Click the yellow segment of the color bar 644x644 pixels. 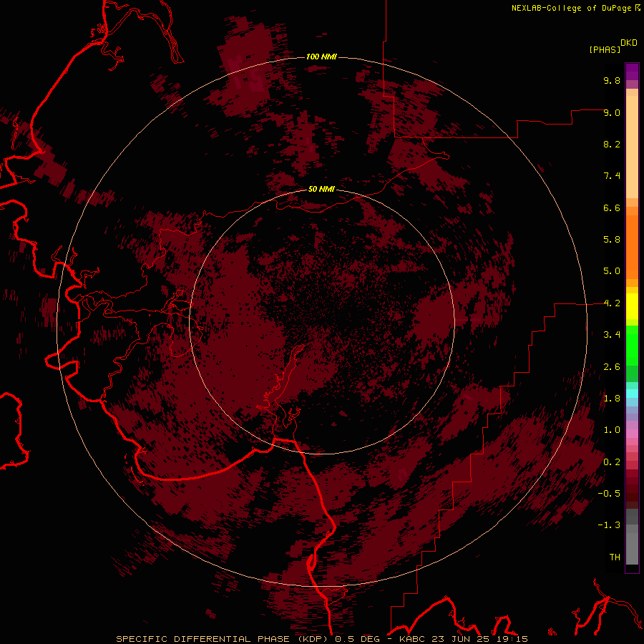click(x=632, y=306)
